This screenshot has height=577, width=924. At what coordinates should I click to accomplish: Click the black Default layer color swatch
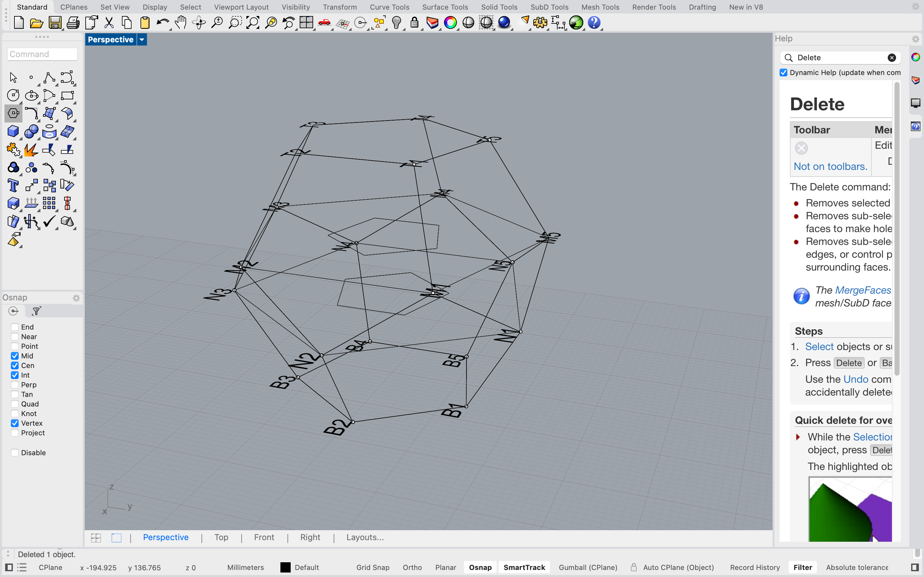click(285, 567)
